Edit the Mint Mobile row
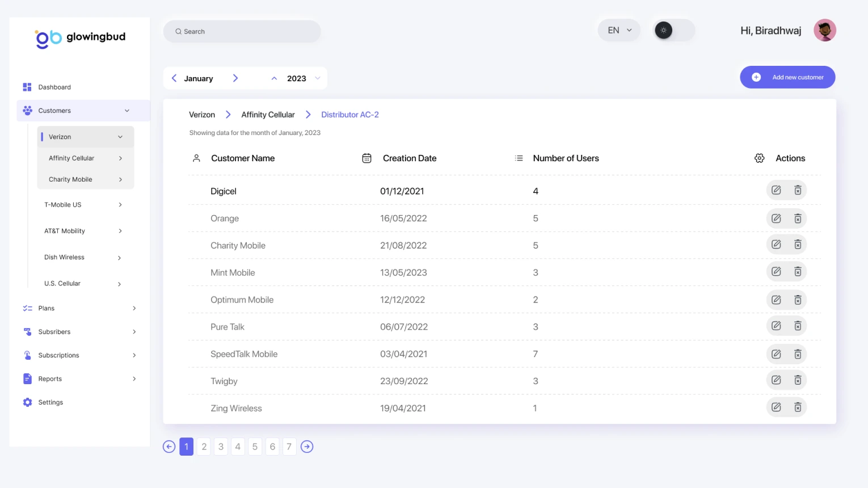The width and height of the screenshot is (868, 488). [x=776, y=272]
